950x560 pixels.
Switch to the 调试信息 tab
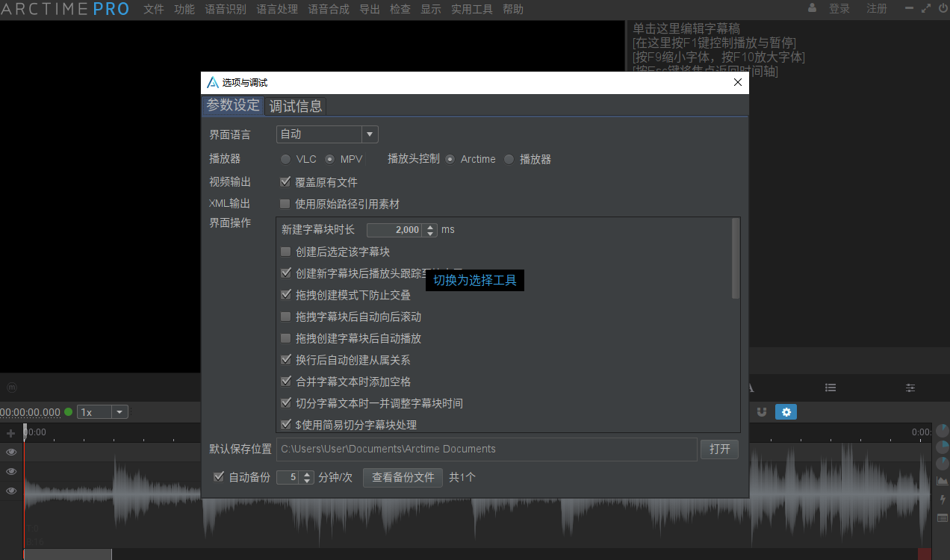pos(296,106)
